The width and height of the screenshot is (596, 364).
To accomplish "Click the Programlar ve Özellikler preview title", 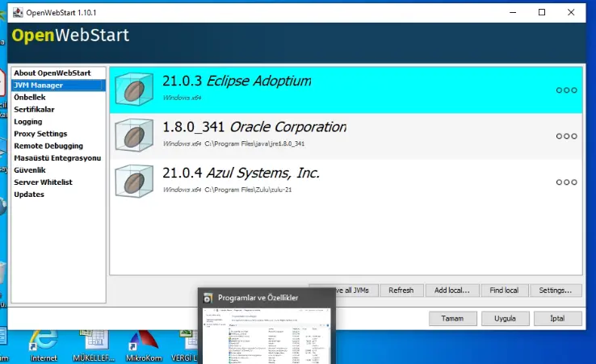I will tap(258, 298).
